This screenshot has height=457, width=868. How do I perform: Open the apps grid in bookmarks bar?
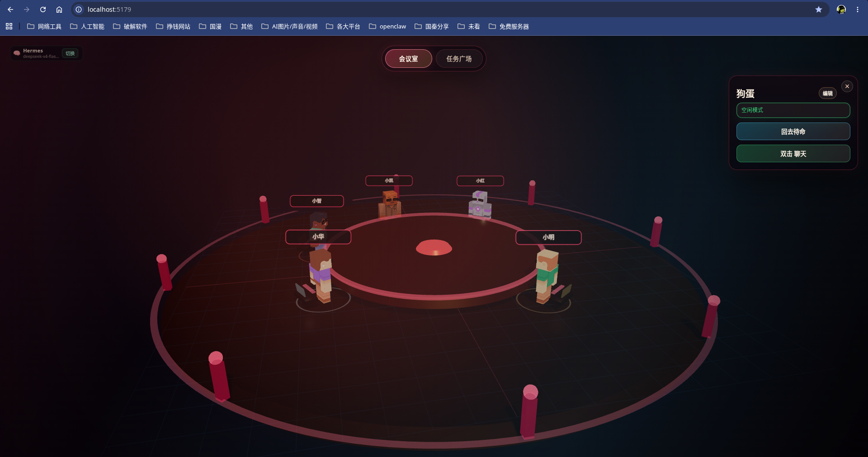[x=9, y=27]
